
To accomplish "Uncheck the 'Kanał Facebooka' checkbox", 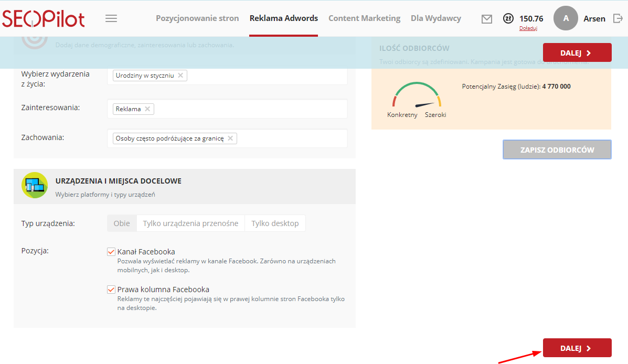I will 111,252.
